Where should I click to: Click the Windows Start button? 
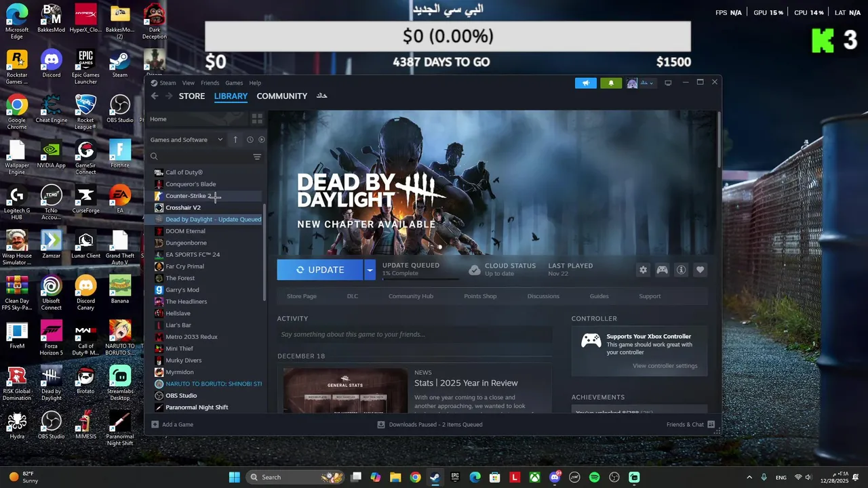point(235,477)
